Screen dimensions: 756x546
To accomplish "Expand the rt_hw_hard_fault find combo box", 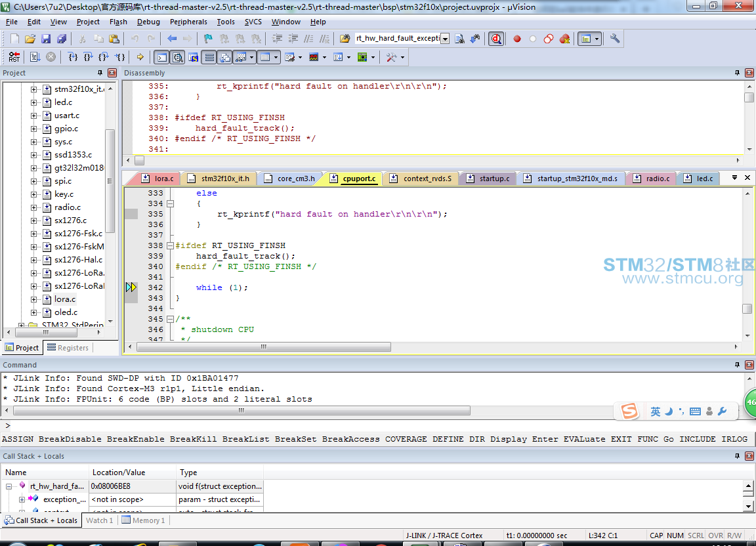I will pos(445,39).
